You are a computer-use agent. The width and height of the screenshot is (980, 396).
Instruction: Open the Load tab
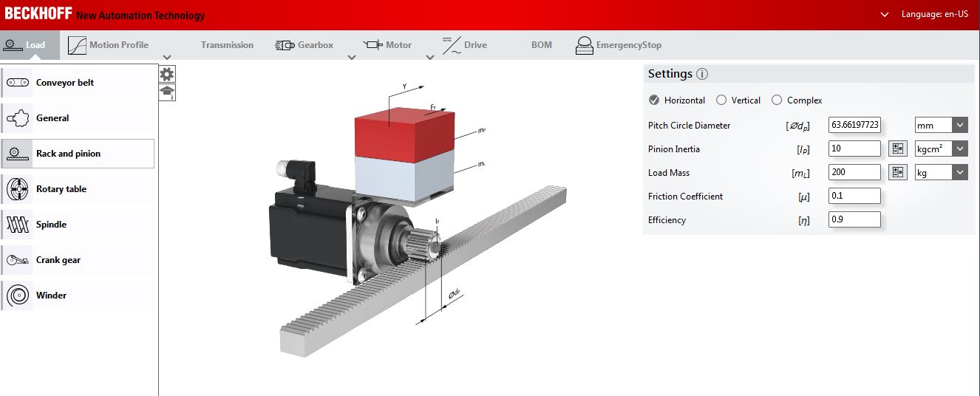(30, 45)
